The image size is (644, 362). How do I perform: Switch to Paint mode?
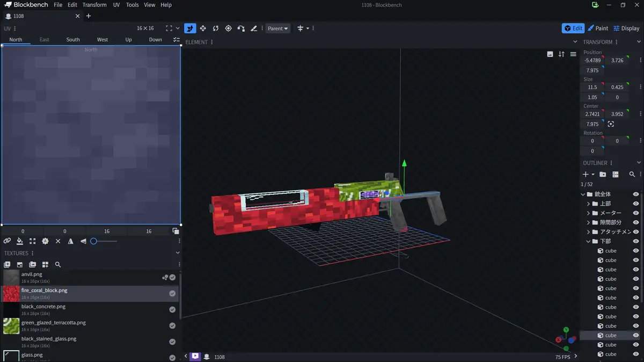[x=598, y=28]
